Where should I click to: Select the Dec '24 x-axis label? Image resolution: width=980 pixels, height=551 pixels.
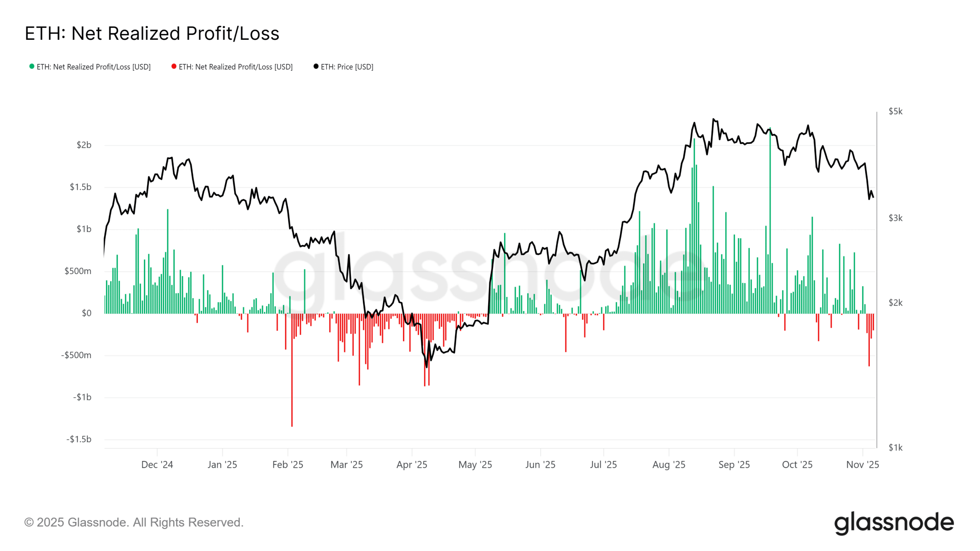click(x=157, y=465)
